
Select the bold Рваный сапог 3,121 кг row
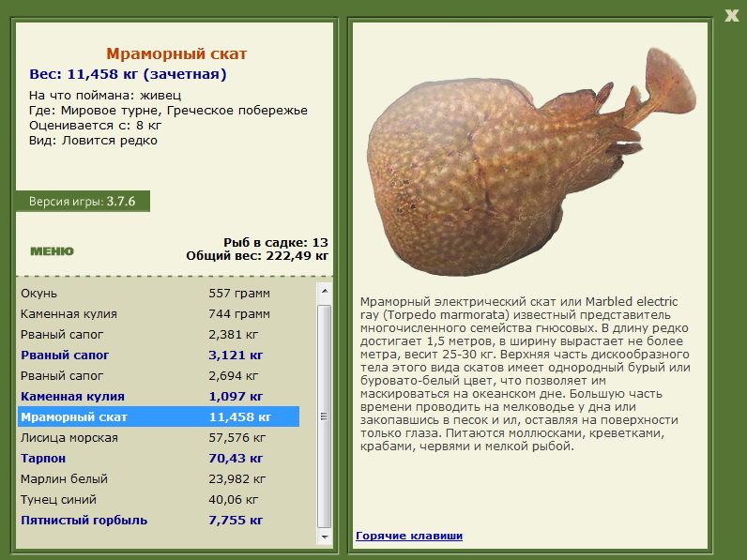pos(159,355)
